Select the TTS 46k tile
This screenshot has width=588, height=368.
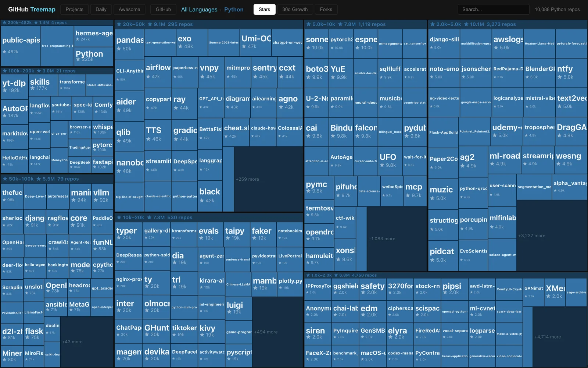pyautogui.click(x=158, y=135)
